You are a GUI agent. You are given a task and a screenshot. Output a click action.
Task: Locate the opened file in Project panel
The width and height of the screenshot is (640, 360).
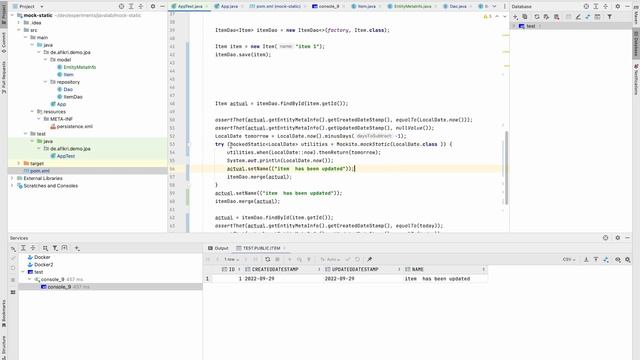(121, 7)
